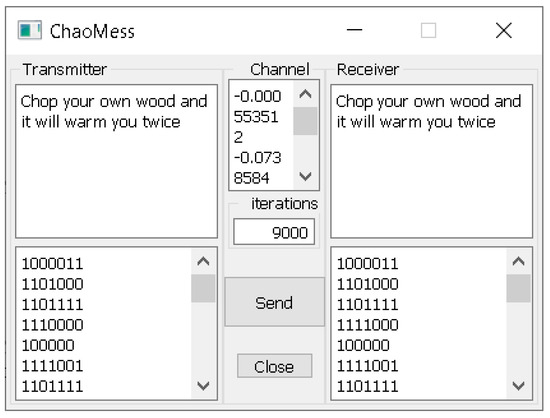Close the ChaoMess window with the X
Viewport: 550px width, 418px height.
[504, 31]
